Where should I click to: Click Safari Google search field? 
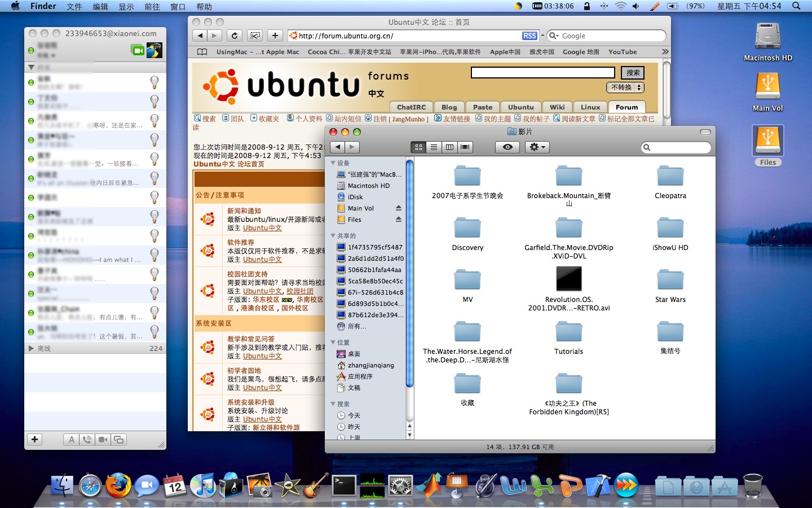[607, 36]
